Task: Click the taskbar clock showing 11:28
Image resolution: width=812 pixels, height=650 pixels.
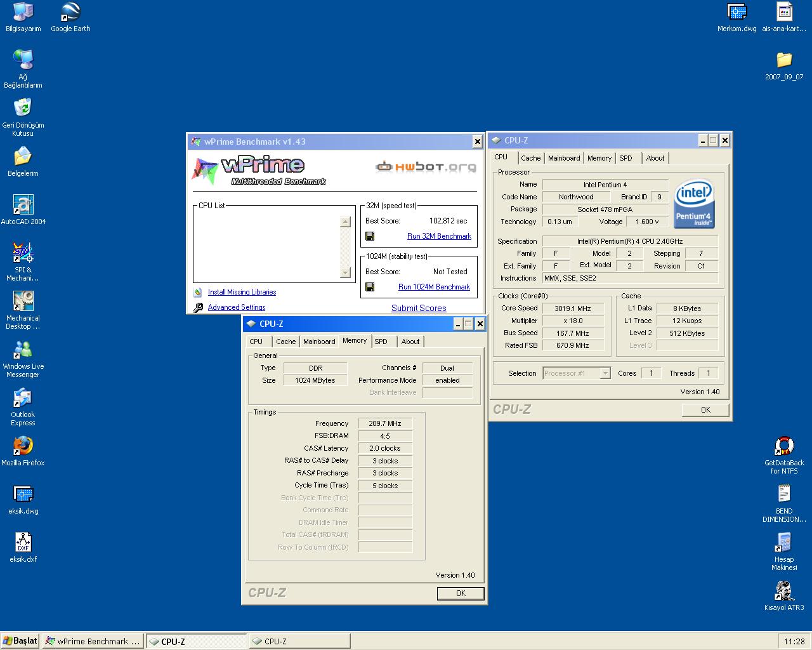Action: 794,641
